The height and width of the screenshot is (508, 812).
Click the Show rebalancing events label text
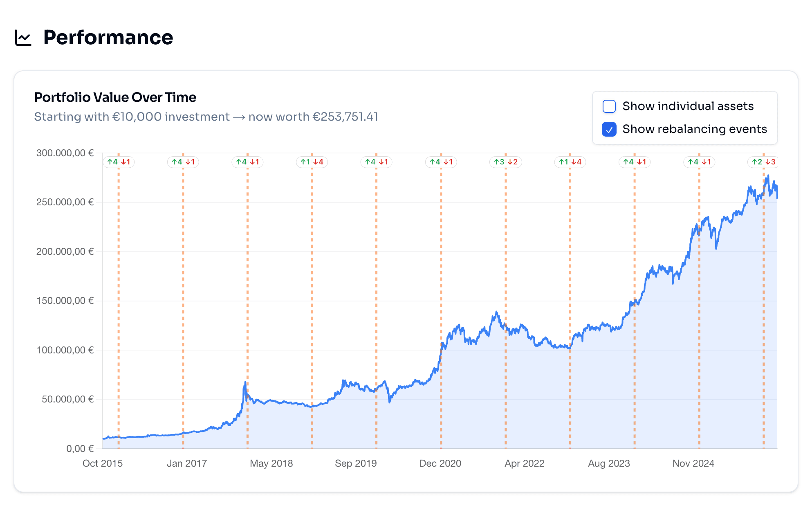pos(694,129)
